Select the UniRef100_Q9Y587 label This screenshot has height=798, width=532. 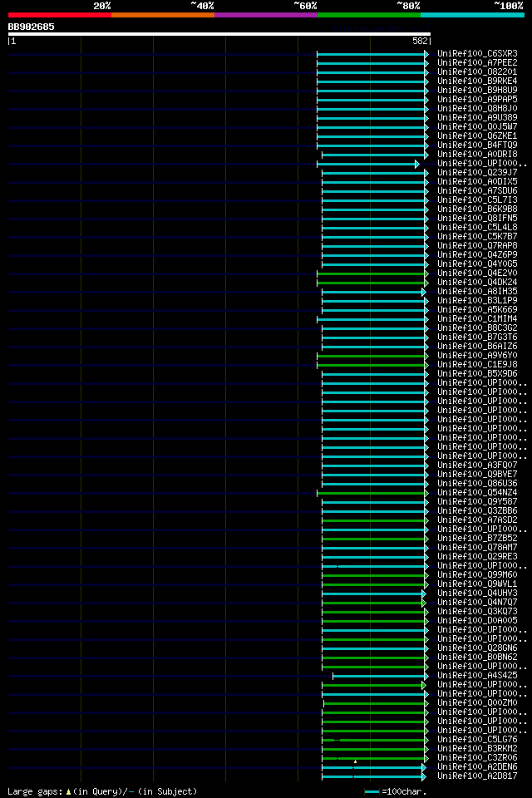click(477, 502)
